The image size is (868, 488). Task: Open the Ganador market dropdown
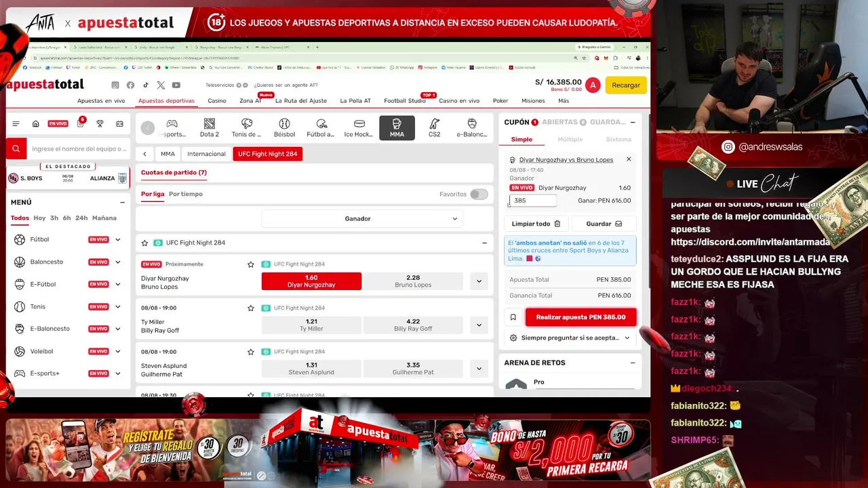coord(363,218)
